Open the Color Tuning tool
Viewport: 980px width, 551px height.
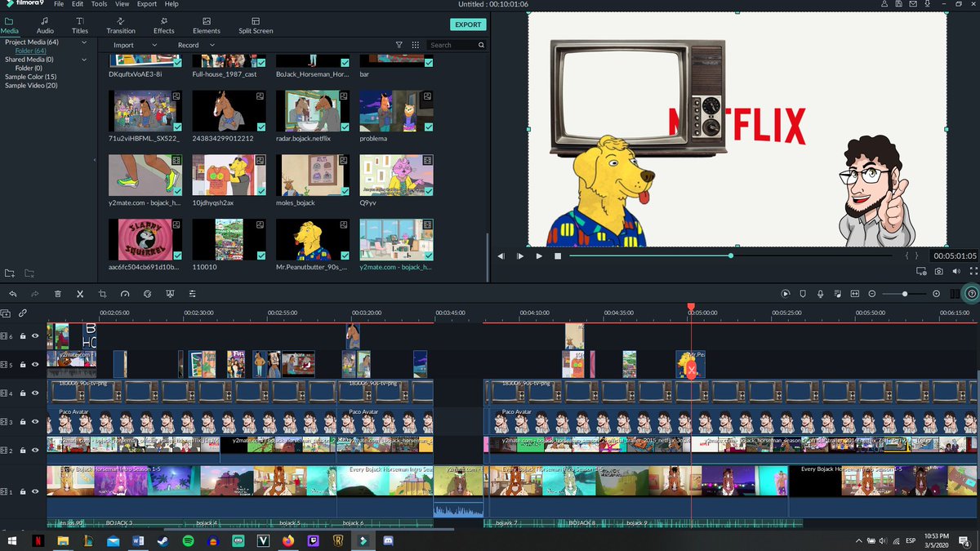coord(148,294)
